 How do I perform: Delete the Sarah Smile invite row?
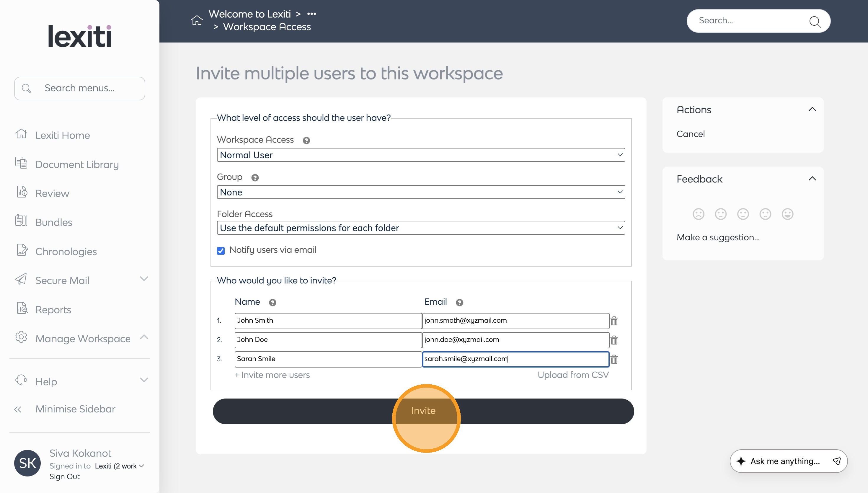pyautogui.click(x=614, y=359)
